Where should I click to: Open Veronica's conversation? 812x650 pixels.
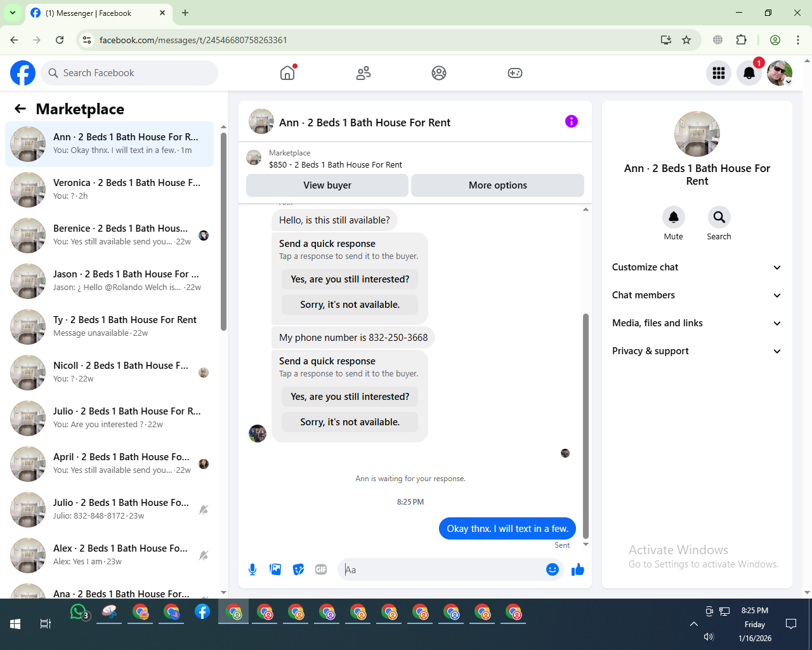(110, 190)
